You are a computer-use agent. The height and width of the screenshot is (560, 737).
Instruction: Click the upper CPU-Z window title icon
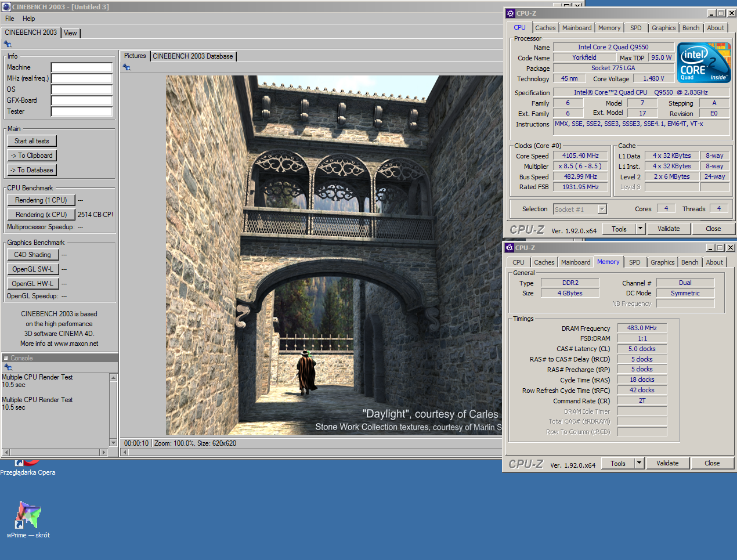pyautogui.click(x=511, y=13)
